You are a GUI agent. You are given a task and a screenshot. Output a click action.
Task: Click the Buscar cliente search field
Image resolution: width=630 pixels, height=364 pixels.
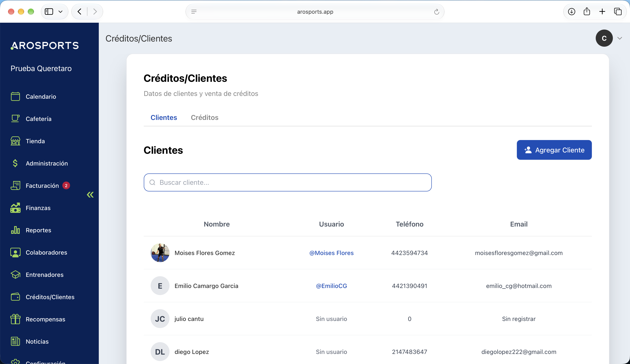288,182
